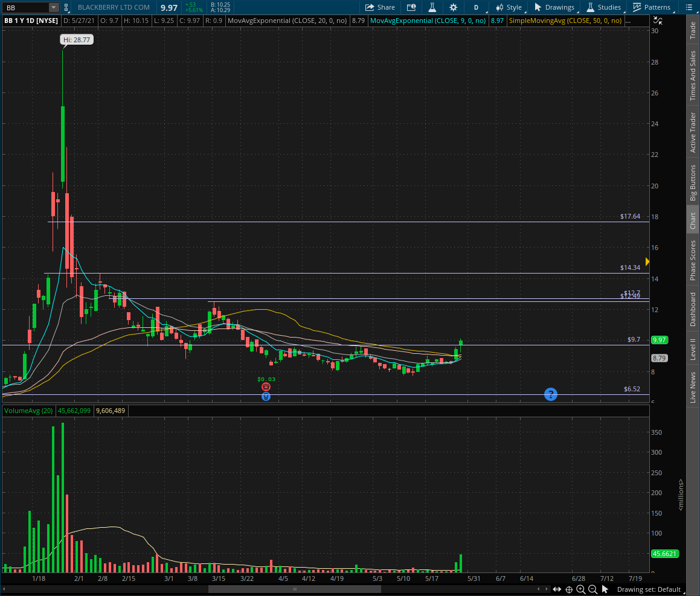Click the 45,662,099 volume value

[74, 411]
